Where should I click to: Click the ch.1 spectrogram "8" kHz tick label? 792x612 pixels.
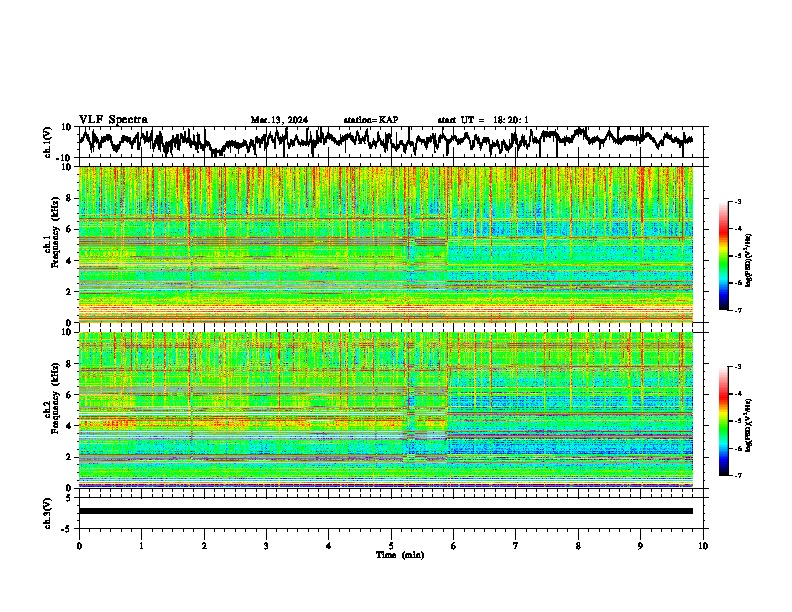(69, 198)
